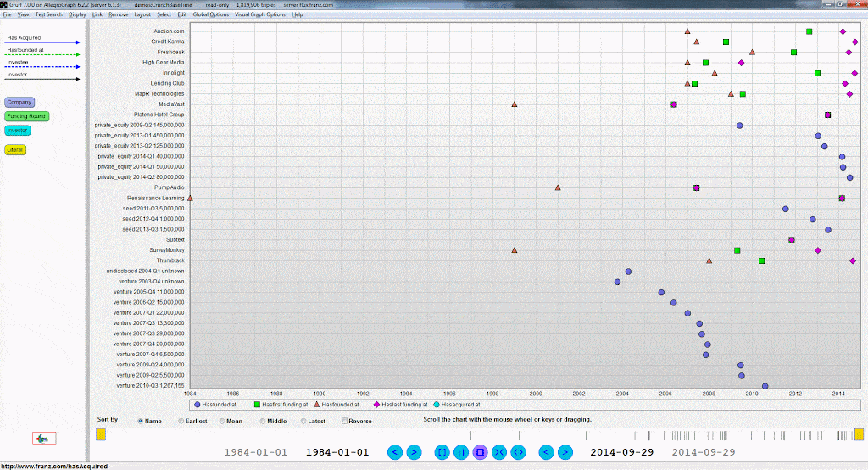Click the Funding Round node type button
The width and height of the screenshot is (868, 470).
(26, 116)
